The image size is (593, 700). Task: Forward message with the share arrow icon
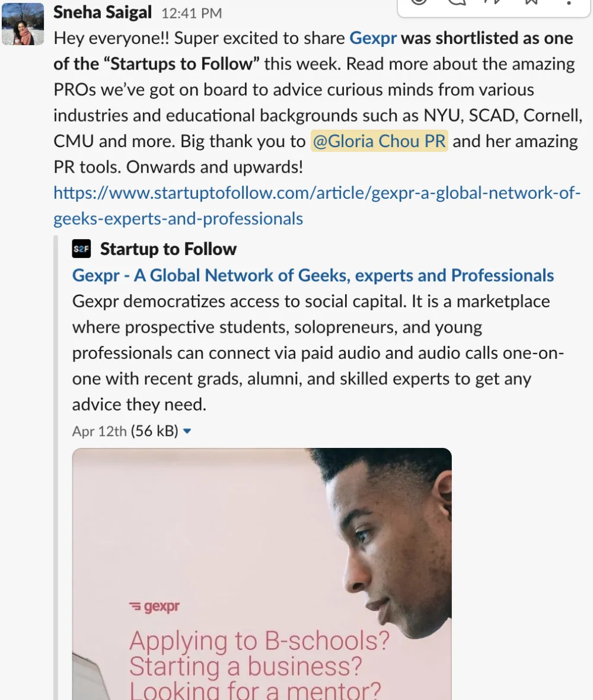tap(494, 2)
